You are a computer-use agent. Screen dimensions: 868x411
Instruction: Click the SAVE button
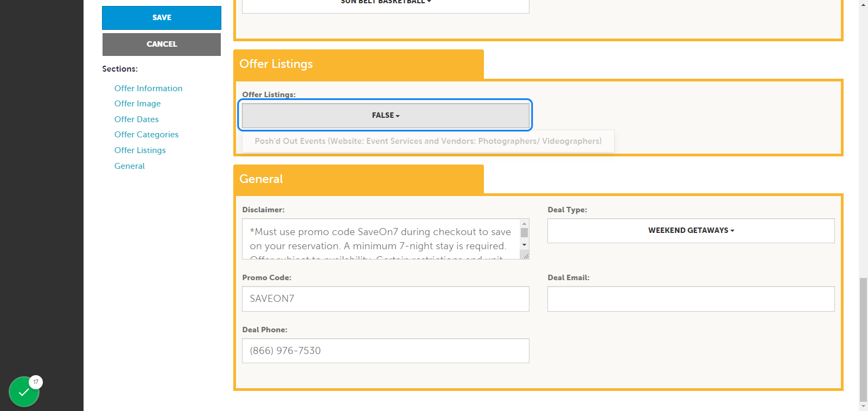point(162,18)
